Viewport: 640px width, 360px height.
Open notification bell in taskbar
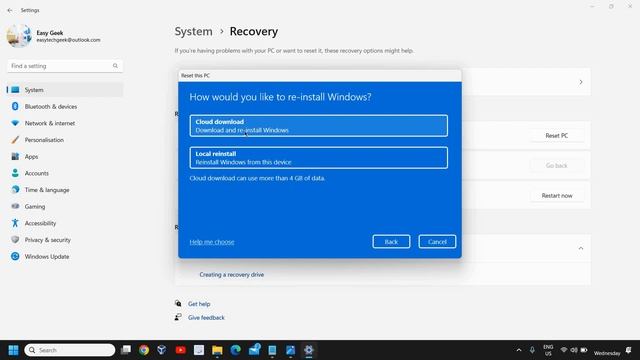tap(629, 350)
